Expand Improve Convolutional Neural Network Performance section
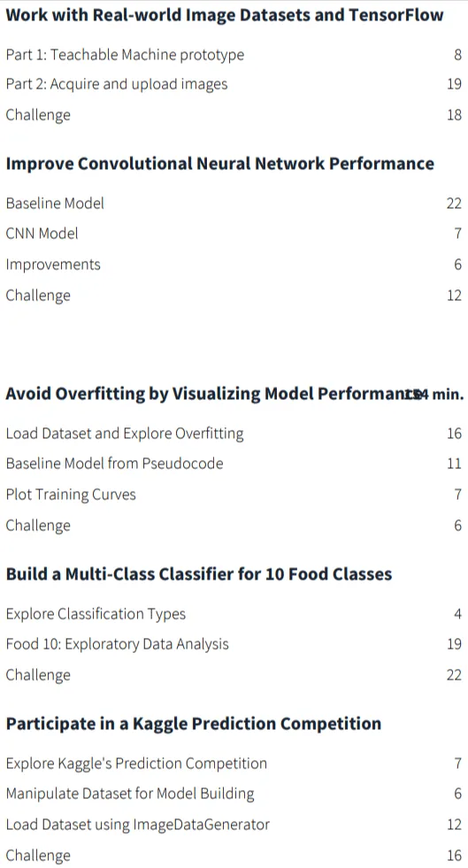468x868 pixels. coord(219,164)
